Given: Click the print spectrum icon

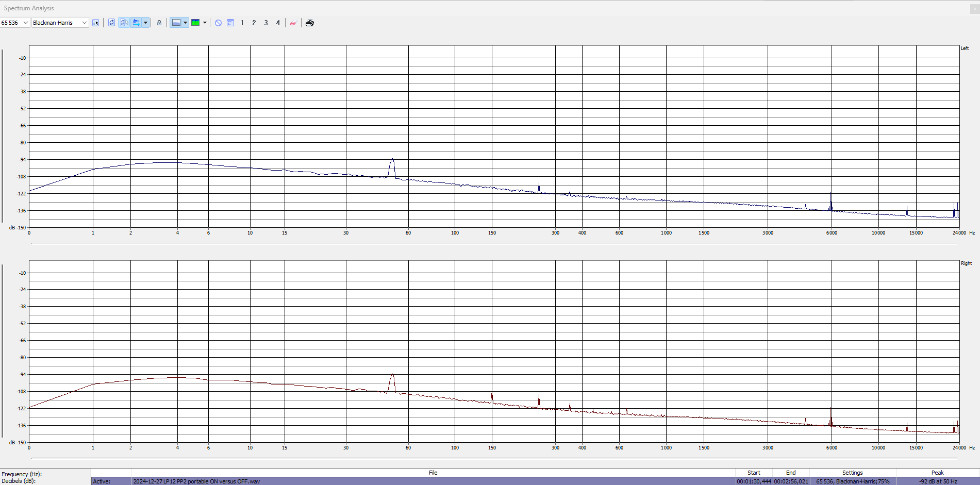Looking at the screenshot, I should tap(309, 23).
